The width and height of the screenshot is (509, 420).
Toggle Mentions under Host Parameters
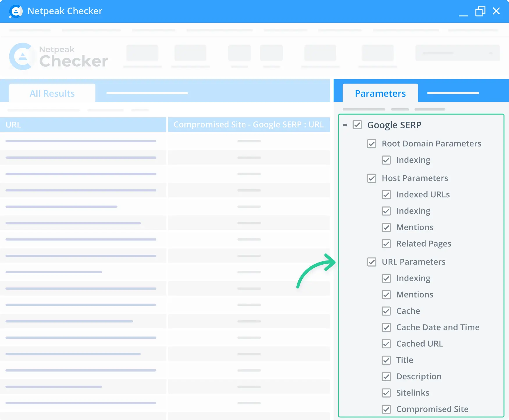386,227
